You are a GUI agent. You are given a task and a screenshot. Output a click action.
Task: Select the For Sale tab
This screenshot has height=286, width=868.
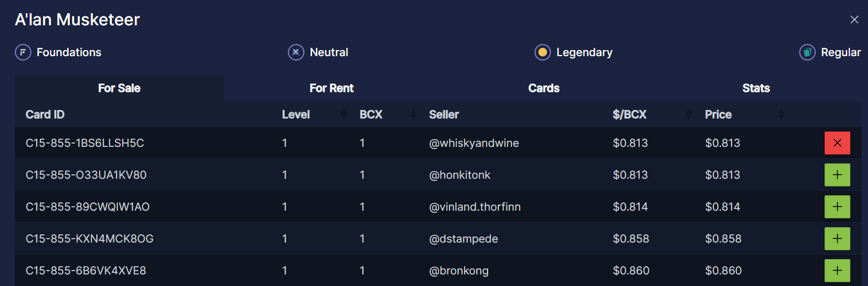[119, 88]
